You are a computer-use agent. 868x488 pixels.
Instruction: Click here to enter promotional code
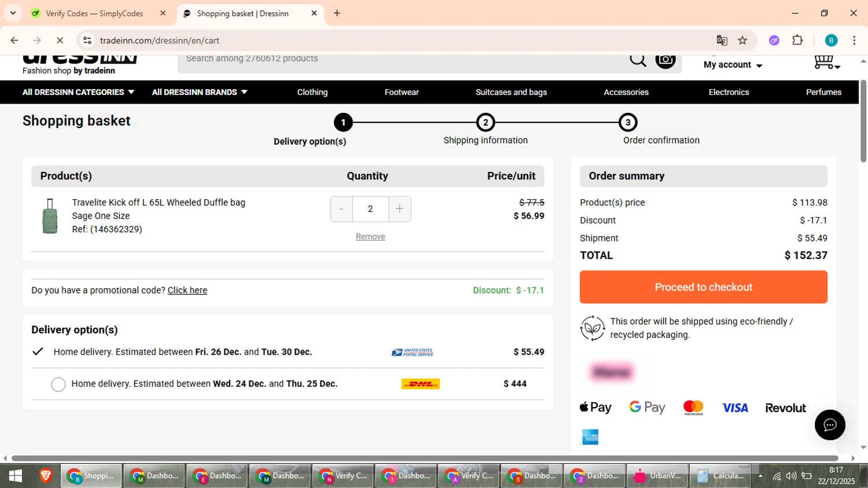tap(187, 290)
